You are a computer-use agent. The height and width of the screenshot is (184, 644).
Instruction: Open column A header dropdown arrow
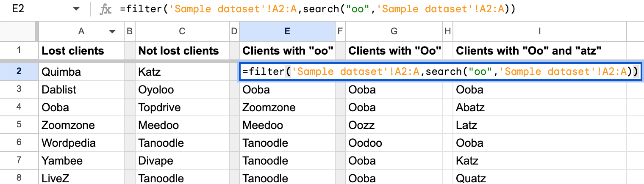coord(112,31)
